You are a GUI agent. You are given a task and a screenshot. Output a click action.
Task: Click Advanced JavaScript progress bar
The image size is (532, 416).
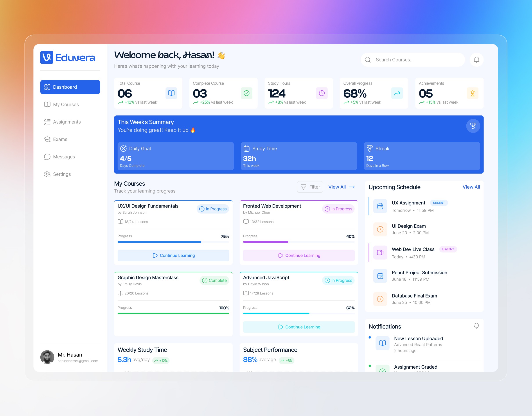(x=299, y=314)
